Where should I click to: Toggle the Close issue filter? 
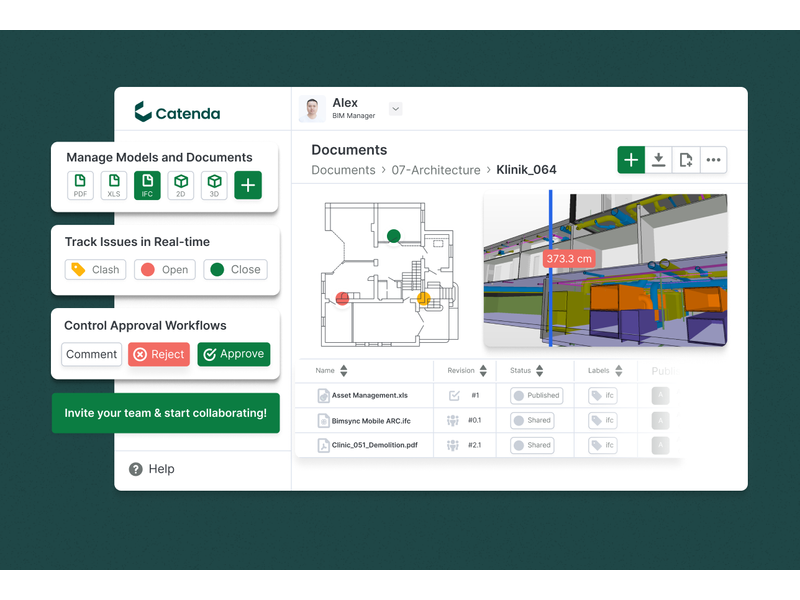click(235, 270)
